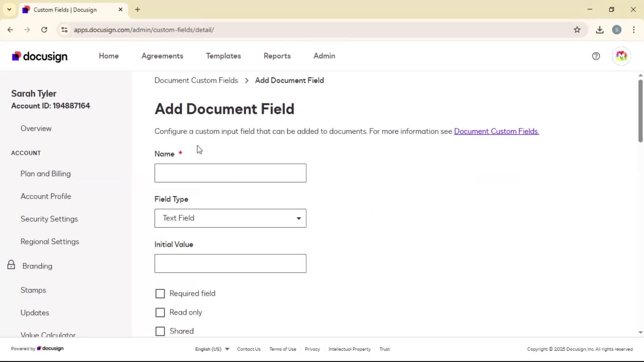Viewport: 644px width, 362px height.
Task: Check the Required field checkbox
Action: point(160,294)
